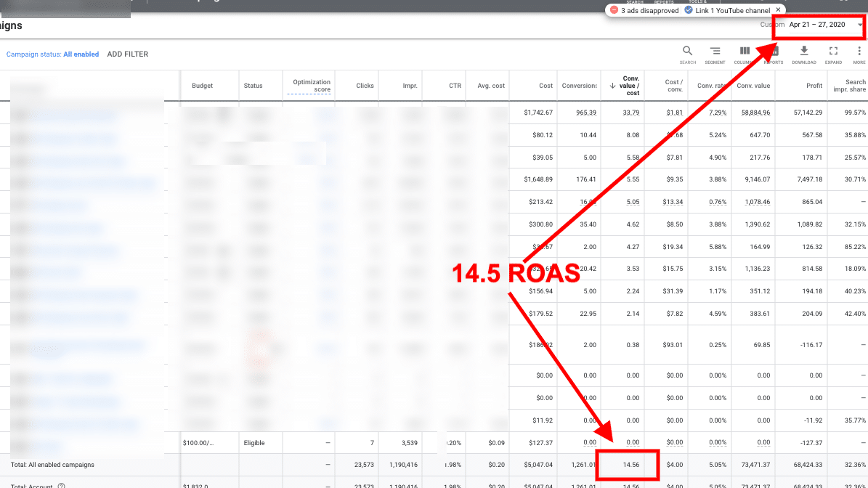The width and height of the screenshot is (868, 488).
Task: Click the Search impr. share header
Action: [855, 86]
